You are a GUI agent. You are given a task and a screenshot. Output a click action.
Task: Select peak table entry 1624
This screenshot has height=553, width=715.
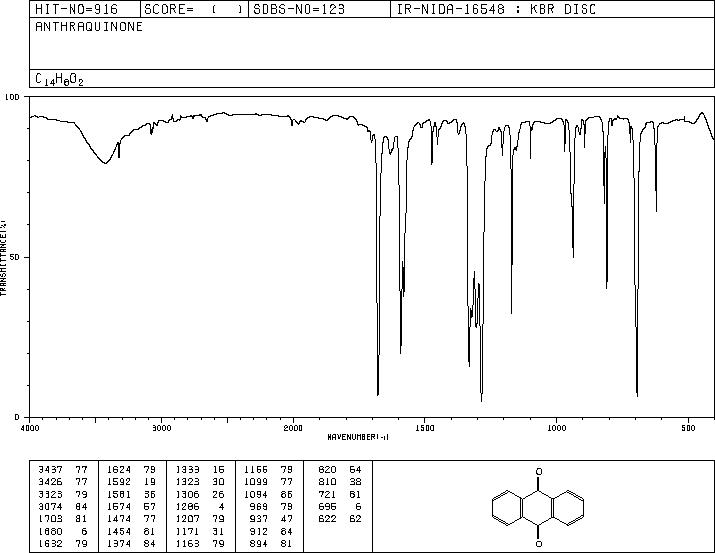(x=119, y=470)
